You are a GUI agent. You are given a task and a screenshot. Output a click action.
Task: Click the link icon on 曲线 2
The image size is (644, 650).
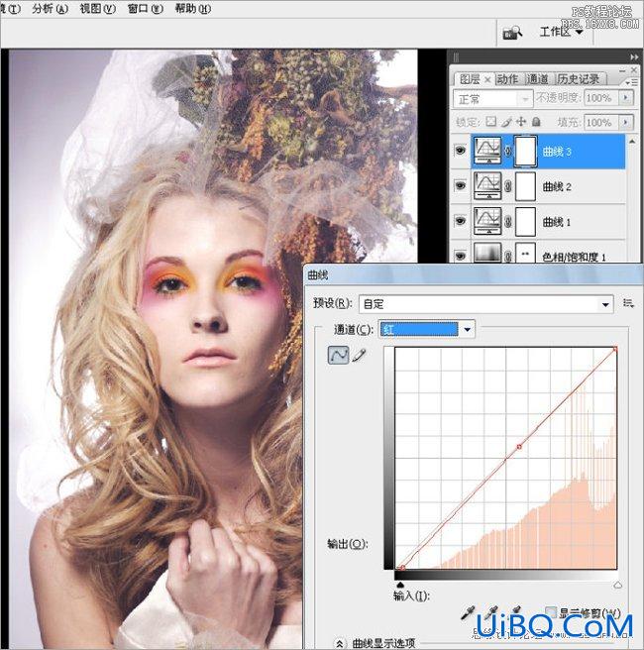[x=507, y=187]
